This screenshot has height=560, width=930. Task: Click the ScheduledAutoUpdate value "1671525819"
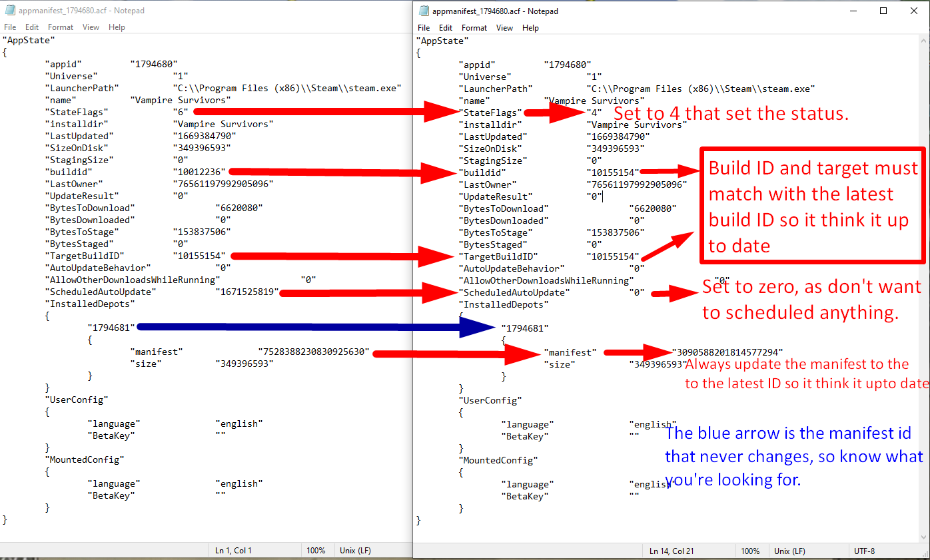click(x=246, y=292)
